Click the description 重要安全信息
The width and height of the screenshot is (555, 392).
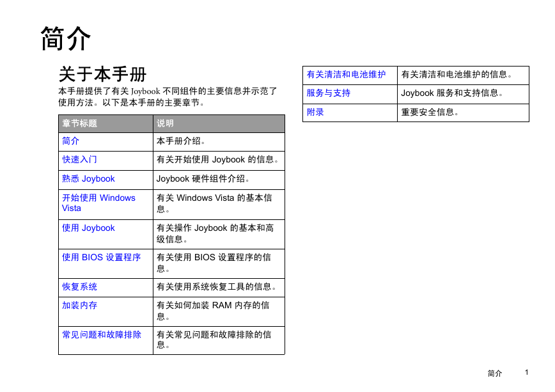[x=430, y=113]
